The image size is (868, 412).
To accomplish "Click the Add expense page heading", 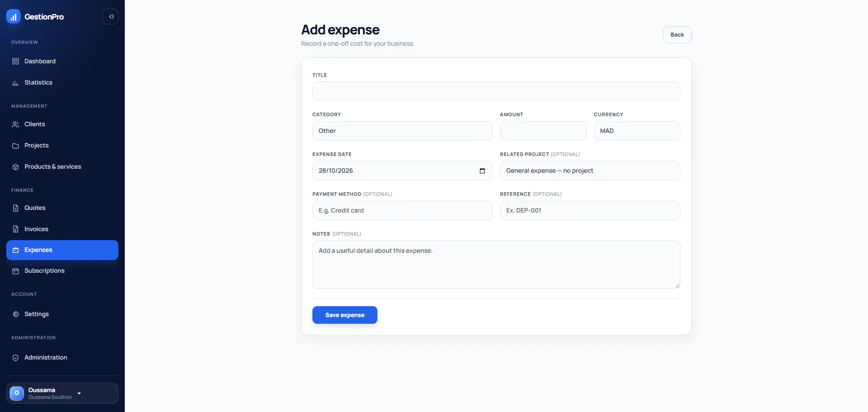I will [340, 30].
